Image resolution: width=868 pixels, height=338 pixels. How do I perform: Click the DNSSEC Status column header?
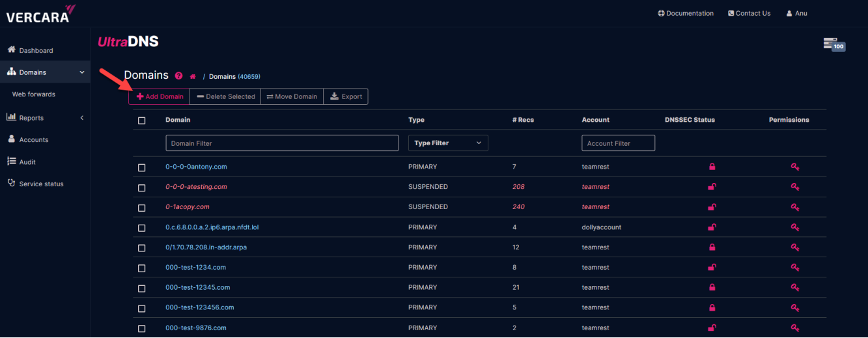point(690,120)
